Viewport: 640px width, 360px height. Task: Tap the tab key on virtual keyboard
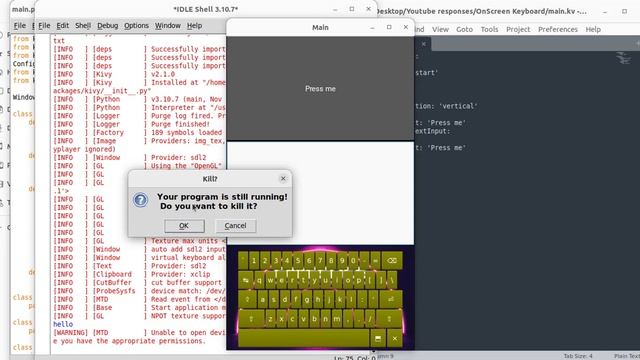click(x=246, y=280)
